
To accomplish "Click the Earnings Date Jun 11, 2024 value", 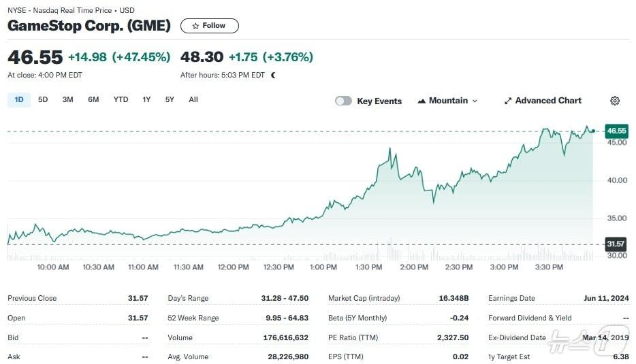I will (607, 298).
